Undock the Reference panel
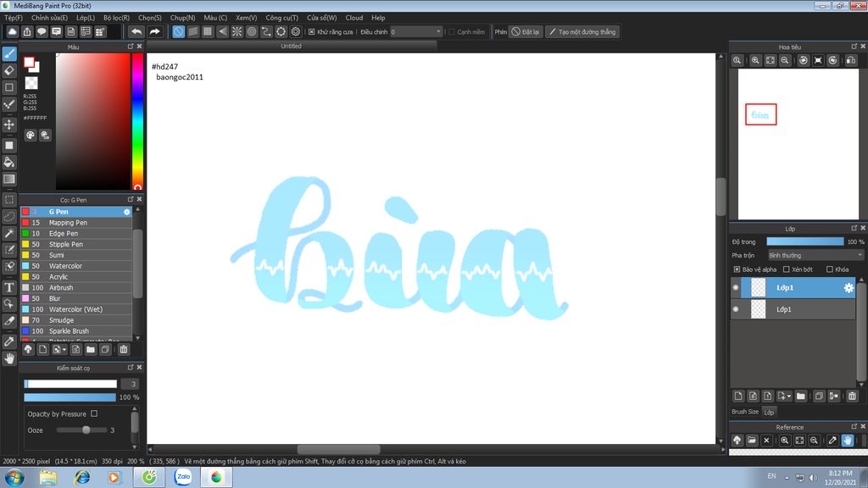 point(854,427)
